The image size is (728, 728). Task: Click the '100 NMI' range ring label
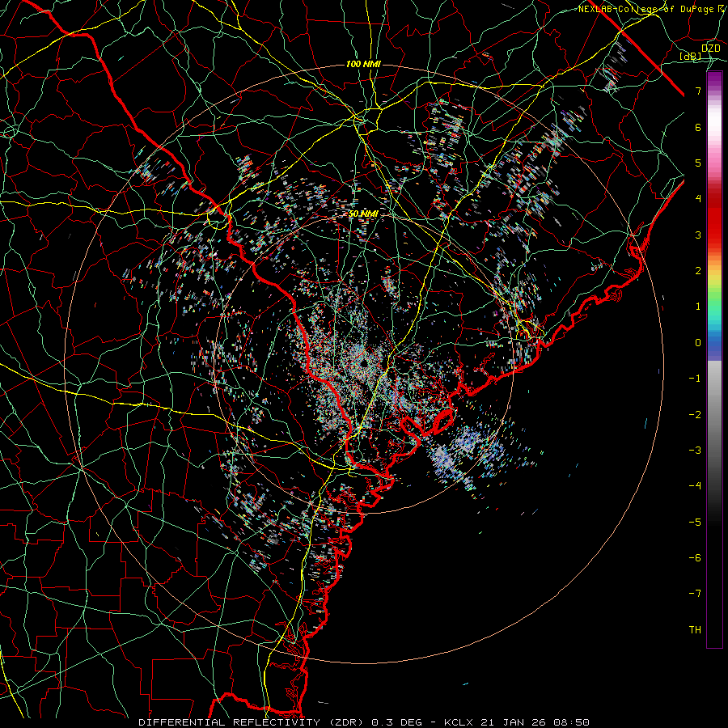click(363, 64)
